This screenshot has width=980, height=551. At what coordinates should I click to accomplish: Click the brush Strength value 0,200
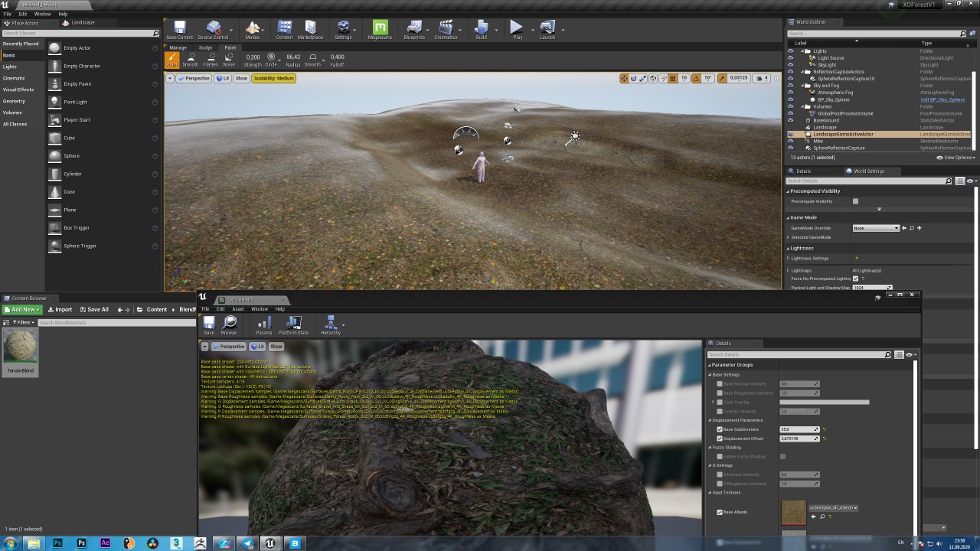click(x=253, y=57)
